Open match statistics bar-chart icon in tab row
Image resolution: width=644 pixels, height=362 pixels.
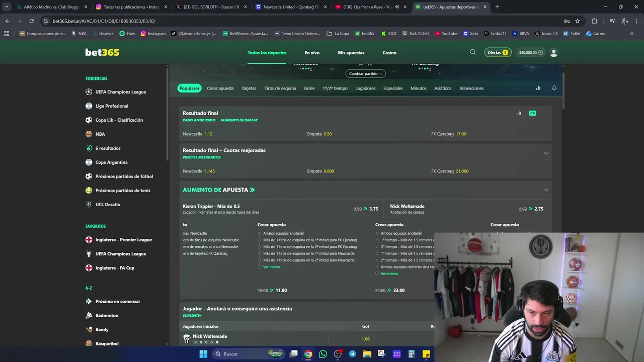(x=538, y=88)
